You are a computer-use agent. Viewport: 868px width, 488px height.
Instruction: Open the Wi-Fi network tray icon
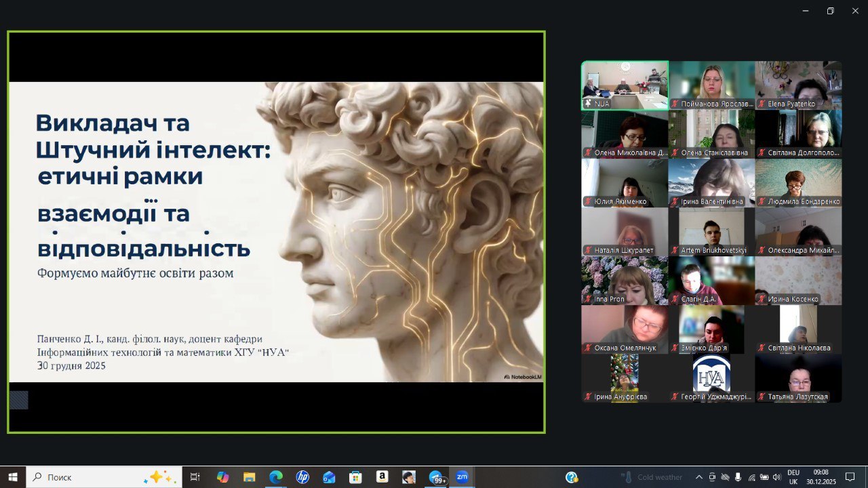(751, 477)
